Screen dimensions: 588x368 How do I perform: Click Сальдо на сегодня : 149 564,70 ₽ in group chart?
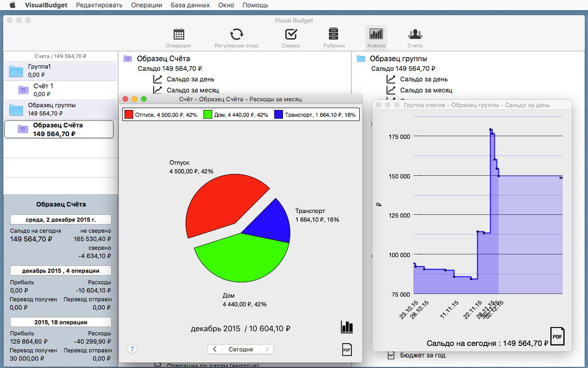pyautogui.click(x=487, y=343)
